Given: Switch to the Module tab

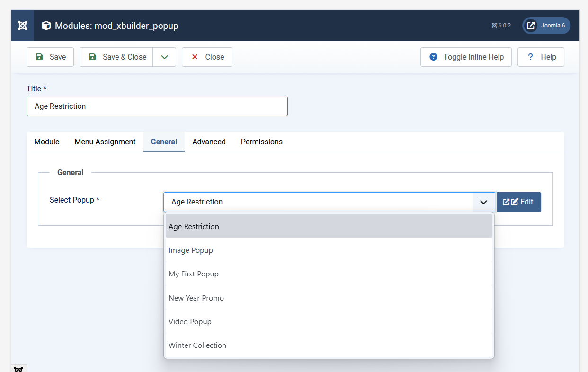Looking at the screenshot, I should point(47,142).
